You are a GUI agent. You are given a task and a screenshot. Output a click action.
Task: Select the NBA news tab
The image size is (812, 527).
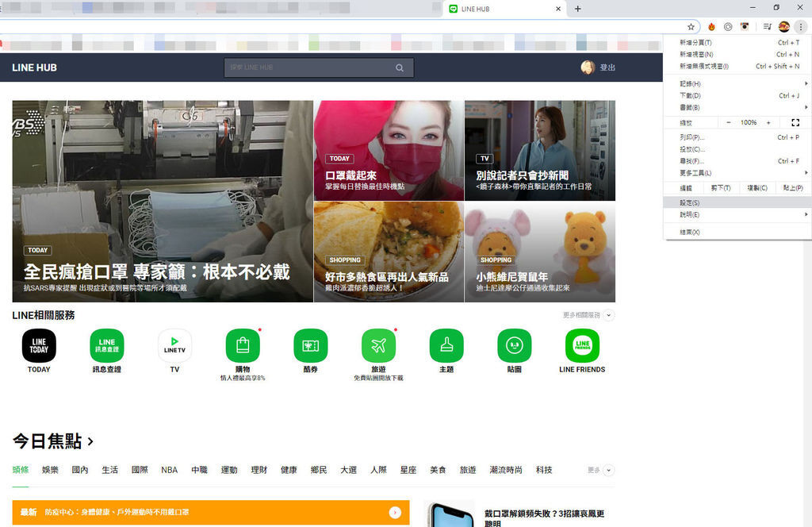pos(170,470)
